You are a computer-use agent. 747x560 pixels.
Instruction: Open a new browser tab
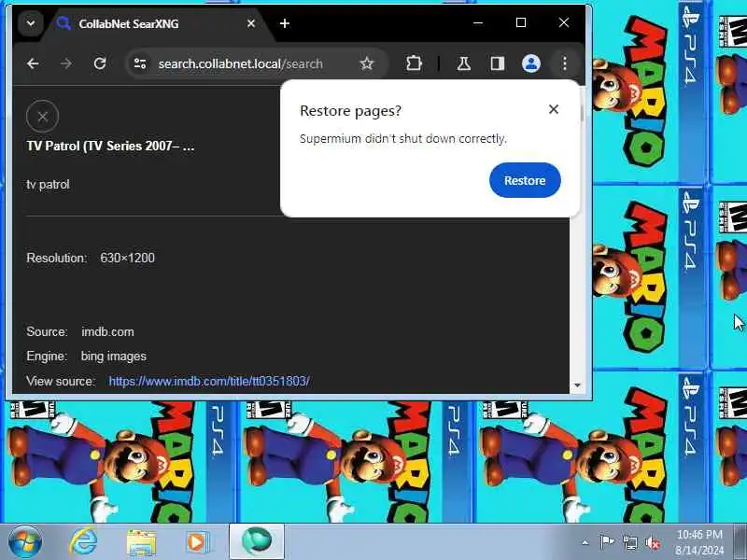(x=285, y=23)
